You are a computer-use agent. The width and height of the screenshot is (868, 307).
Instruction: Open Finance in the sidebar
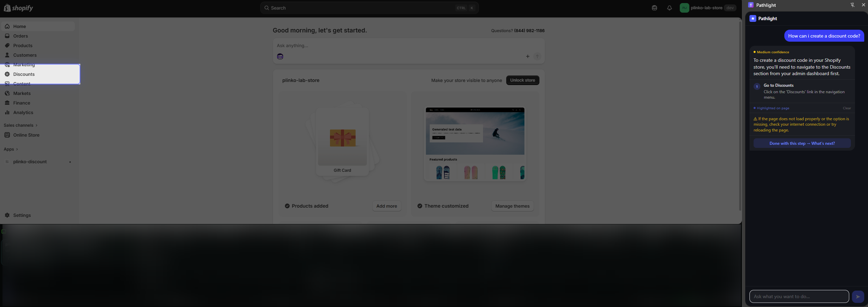(38, 103)
